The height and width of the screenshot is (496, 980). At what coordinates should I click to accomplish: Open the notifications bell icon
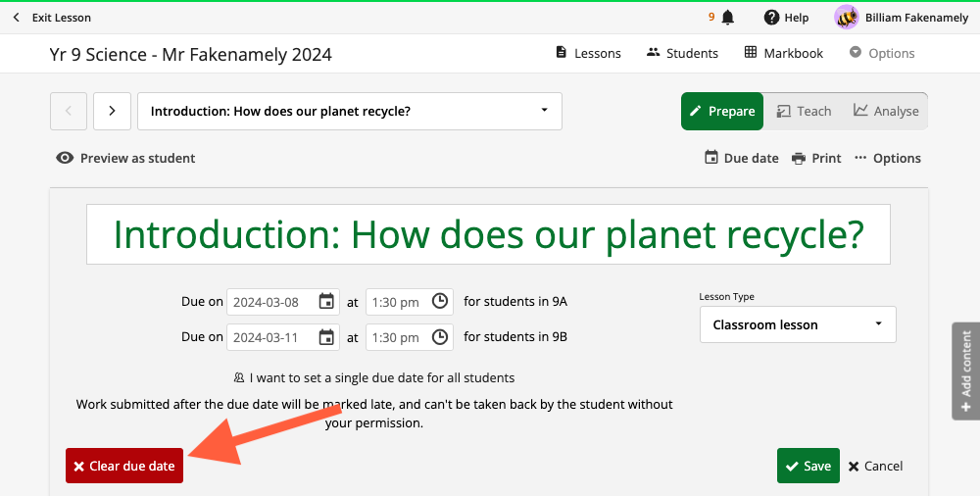pos(728,18)
